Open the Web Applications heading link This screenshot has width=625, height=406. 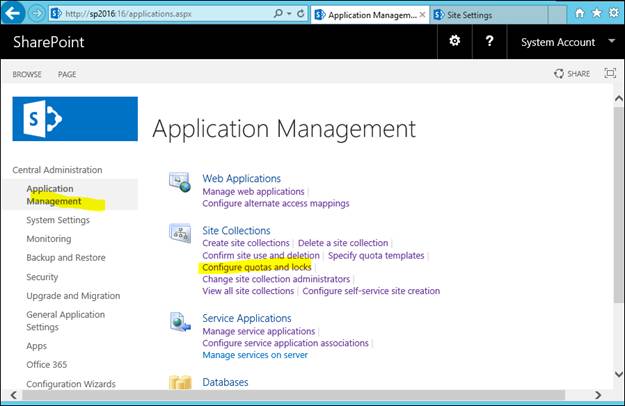point(242,178)
